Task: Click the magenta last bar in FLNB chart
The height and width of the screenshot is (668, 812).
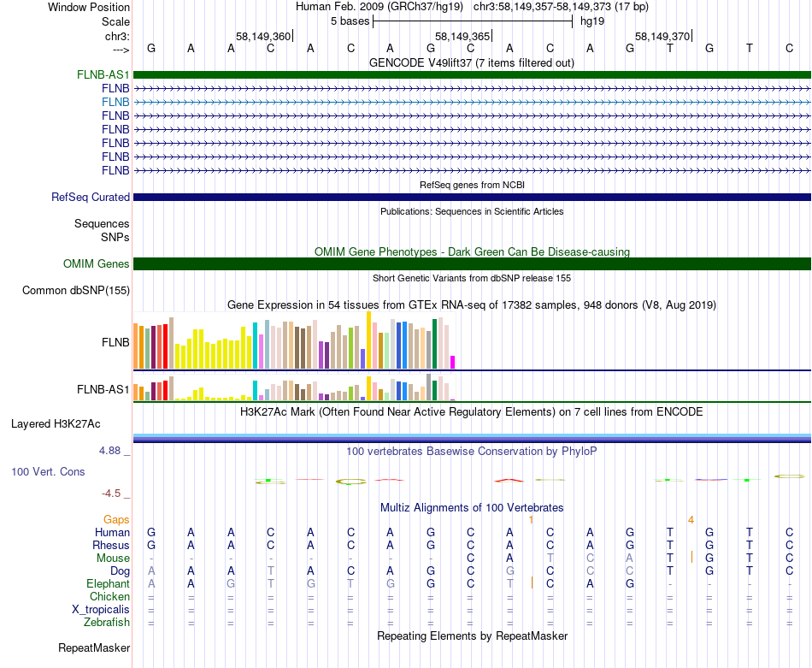Action: [453, 363]
